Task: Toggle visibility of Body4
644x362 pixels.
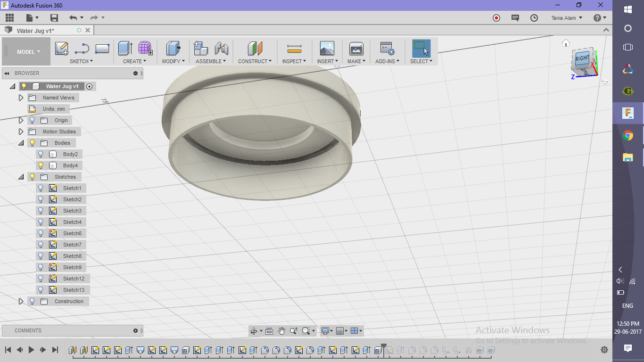Action: (x=41, y=165)
